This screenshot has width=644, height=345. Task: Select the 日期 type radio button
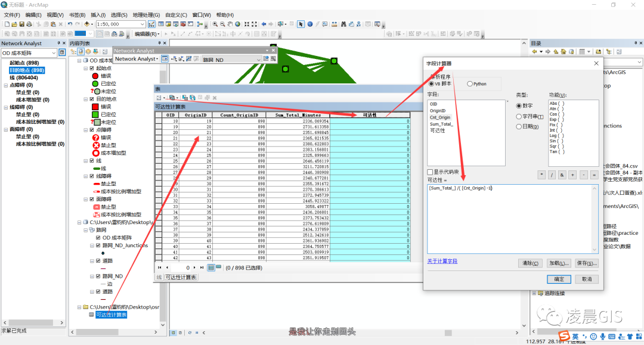point(519,127)
